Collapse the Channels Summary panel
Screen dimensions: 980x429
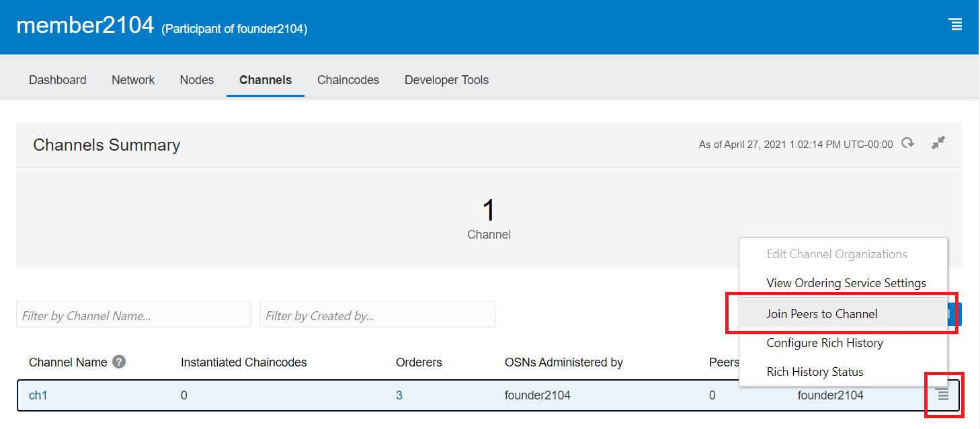pyautogui.click(x=938, y=143)
